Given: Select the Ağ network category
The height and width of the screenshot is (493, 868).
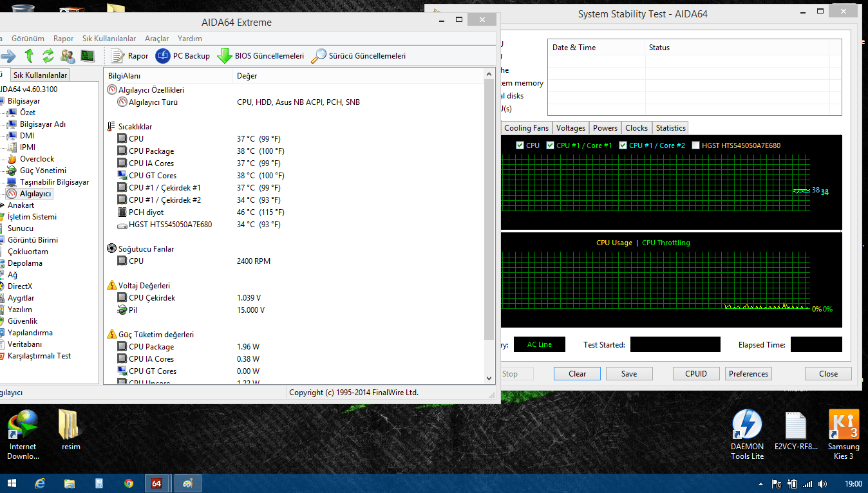Looking at the screenshot, I should pos(12,275).
